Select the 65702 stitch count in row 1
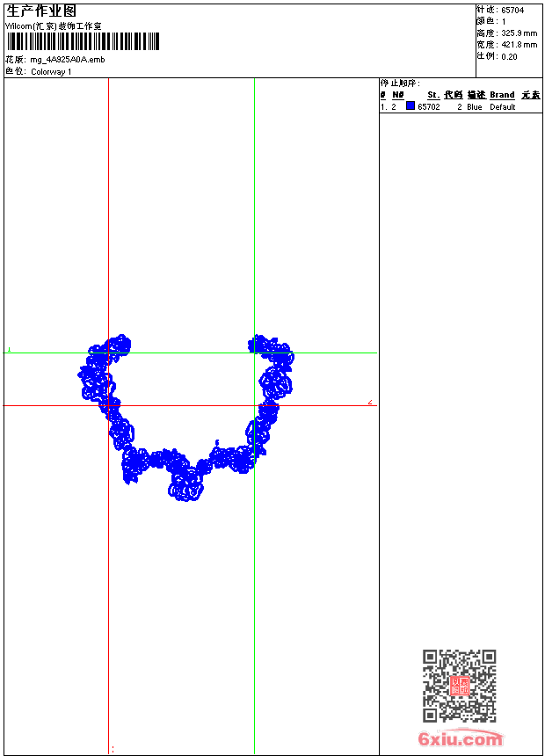 click(429, 107)
